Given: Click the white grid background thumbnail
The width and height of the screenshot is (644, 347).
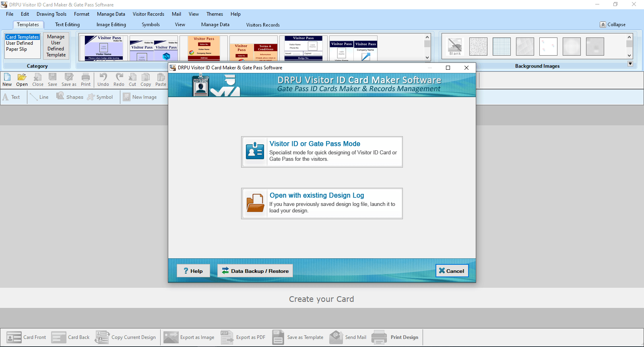Looking at the screenshot, I should tap(572, 47).
